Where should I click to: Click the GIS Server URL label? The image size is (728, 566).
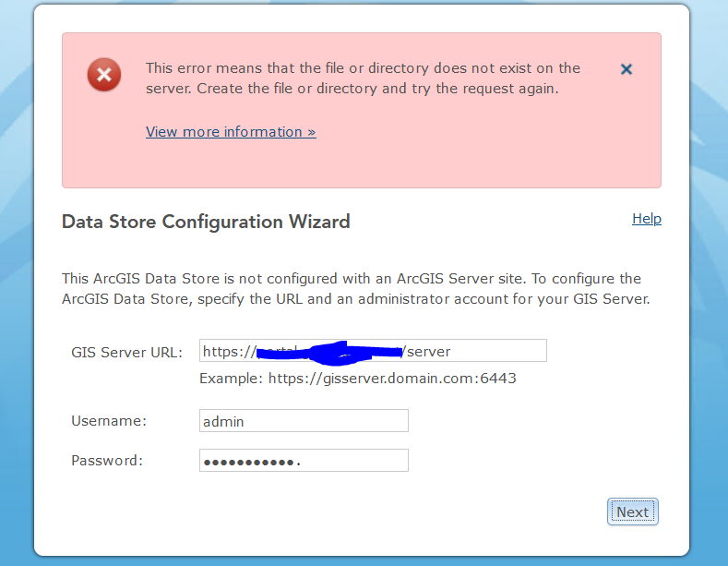pos(126,352)
